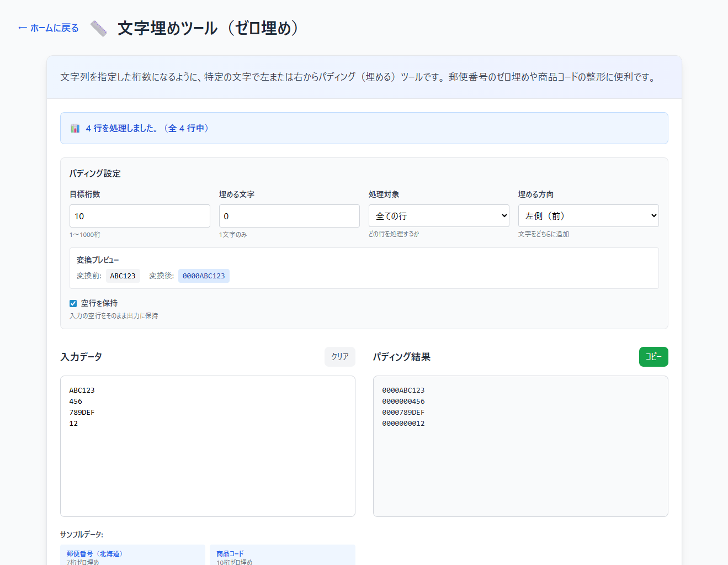This screenshot has width=728, height=565.
Task: Click the ruler icon beside the page title
Action: (x=98, y=28)
